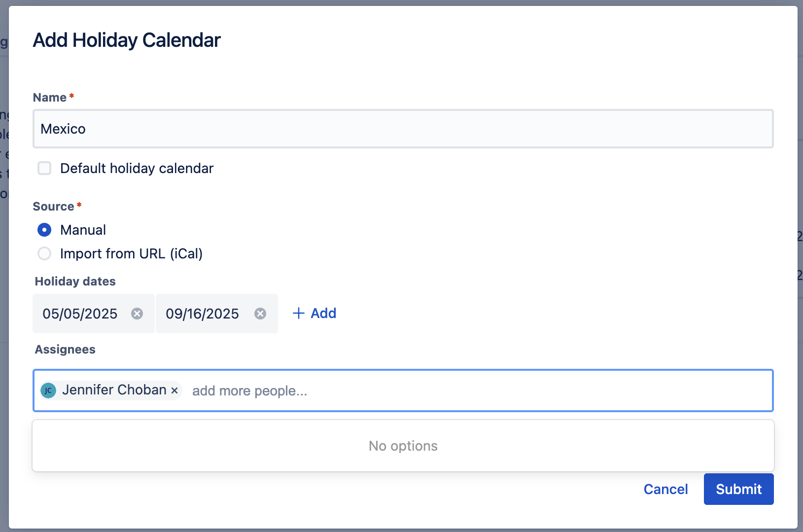803x532 pixels.
Task: Clear the 05/05/2025 holiday date
Action: 137,314
